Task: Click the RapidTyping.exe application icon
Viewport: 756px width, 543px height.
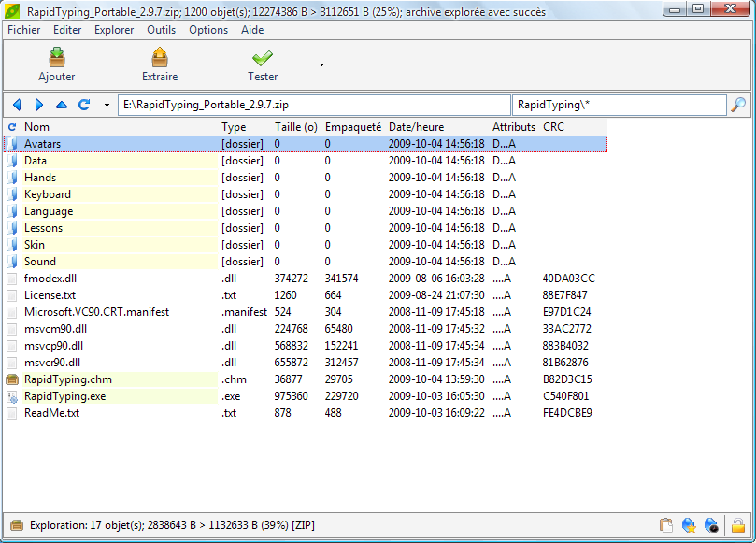Action: [12, 396]
